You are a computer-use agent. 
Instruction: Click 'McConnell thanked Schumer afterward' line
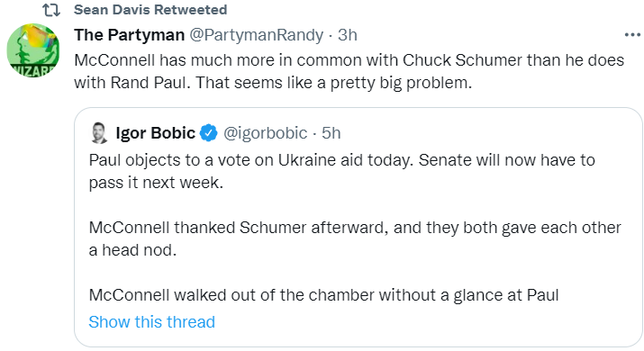pyautogui.click(x=355, y=228)
